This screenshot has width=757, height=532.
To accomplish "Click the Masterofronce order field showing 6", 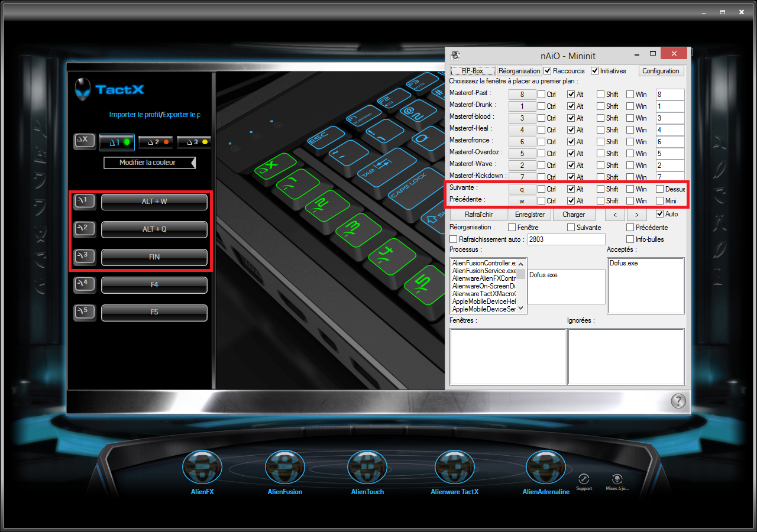I will tap(670, 142).
